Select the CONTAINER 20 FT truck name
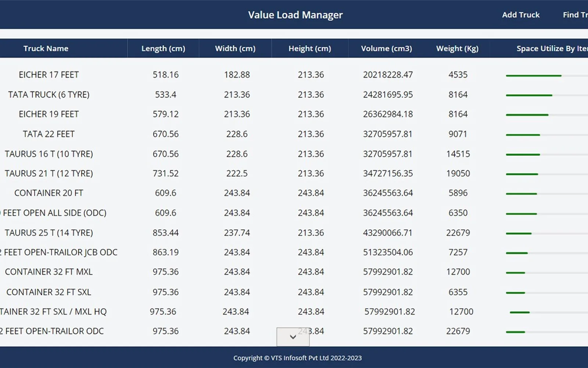Screen dimensions: 588x368 (49, 193)
